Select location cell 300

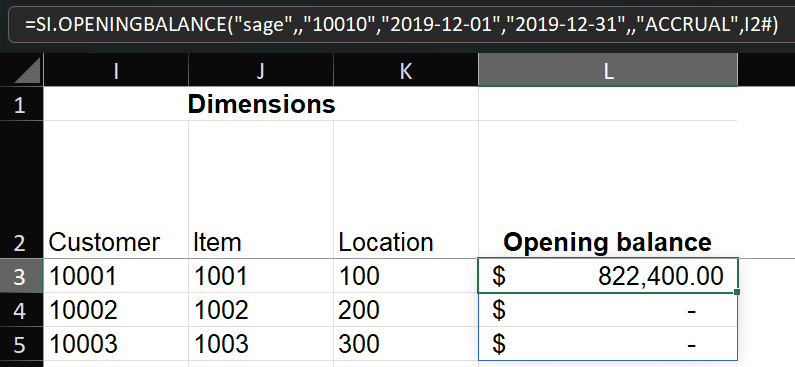406,344
